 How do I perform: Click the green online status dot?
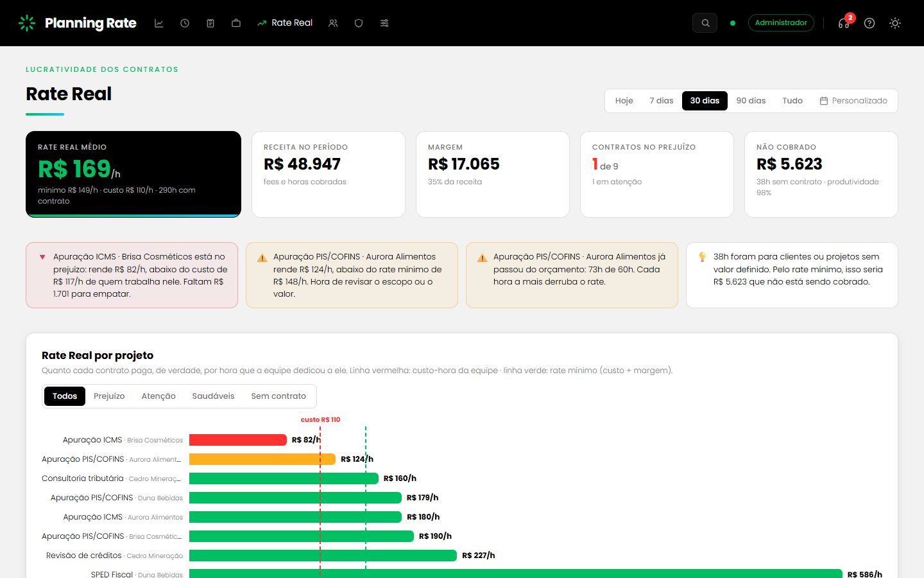(733, 23)
